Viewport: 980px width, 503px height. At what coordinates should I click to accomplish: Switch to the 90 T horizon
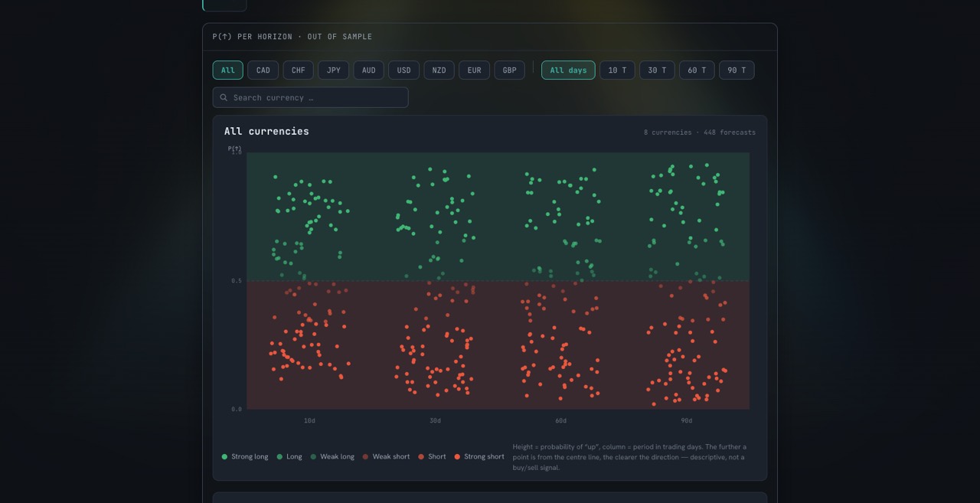737,70
